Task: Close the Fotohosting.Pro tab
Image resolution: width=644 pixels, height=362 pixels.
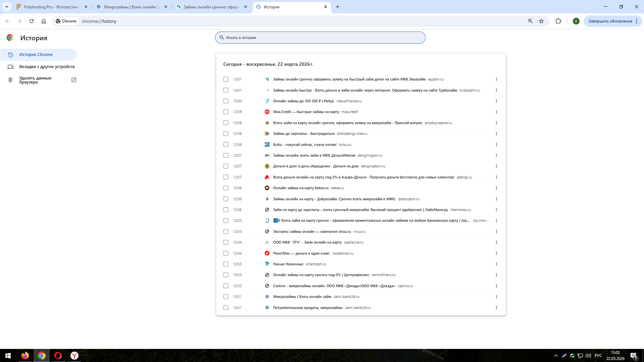Action: pos(86,7)
